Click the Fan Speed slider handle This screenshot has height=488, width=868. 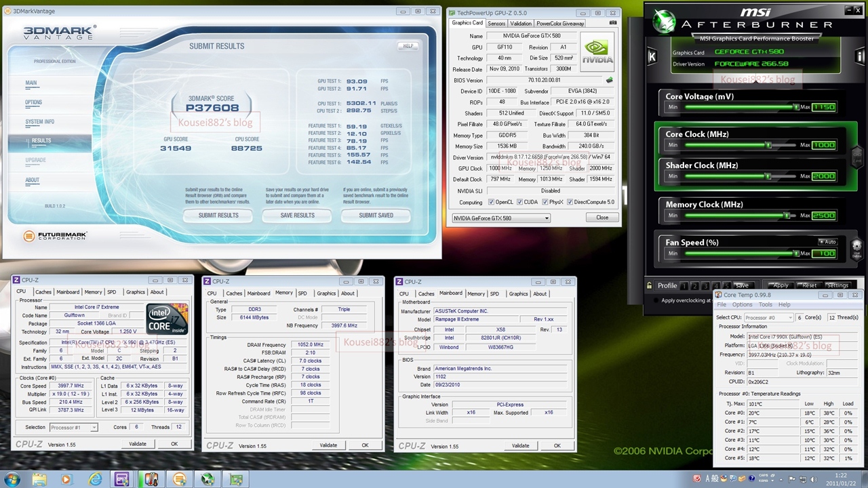(797, 253)
